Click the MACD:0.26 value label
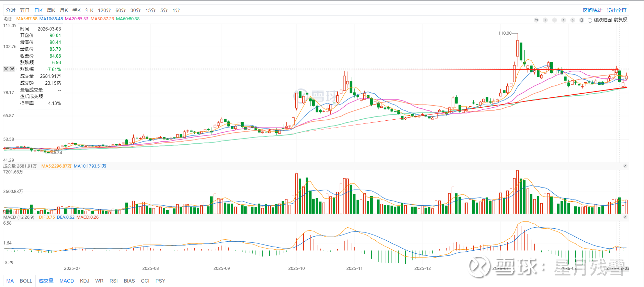Viewport: 644px width, 287px height. tap(88, 217)
